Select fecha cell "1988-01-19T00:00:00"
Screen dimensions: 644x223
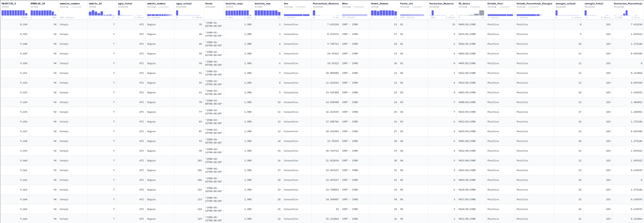point(214,34)
